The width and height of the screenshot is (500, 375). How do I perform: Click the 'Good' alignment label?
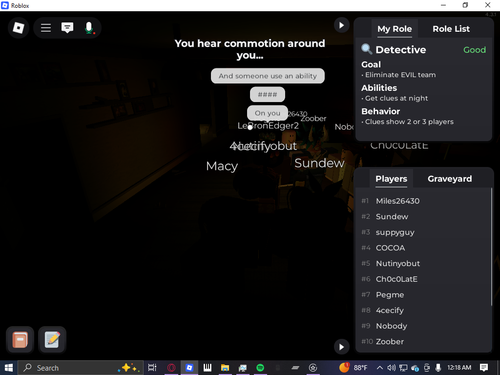tap(474, 50)
